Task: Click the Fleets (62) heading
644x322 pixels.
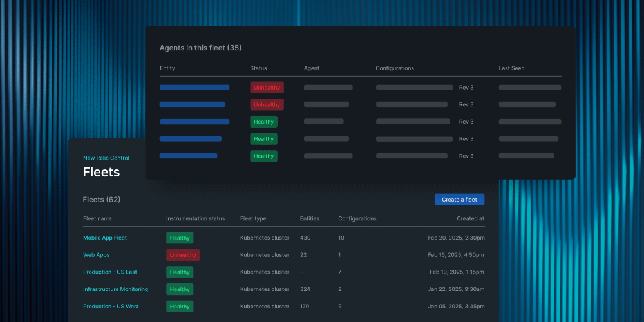Action: coord(102,200)
